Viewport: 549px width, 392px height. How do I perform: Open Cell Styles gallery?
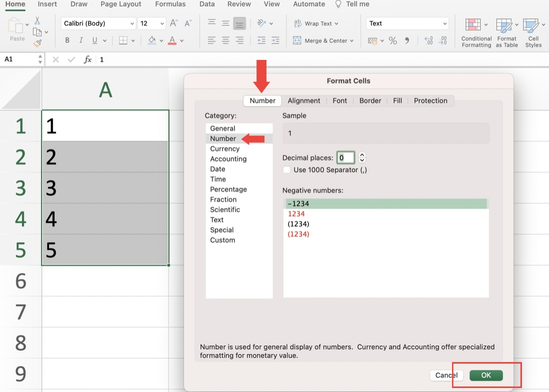tap(533, 33)
